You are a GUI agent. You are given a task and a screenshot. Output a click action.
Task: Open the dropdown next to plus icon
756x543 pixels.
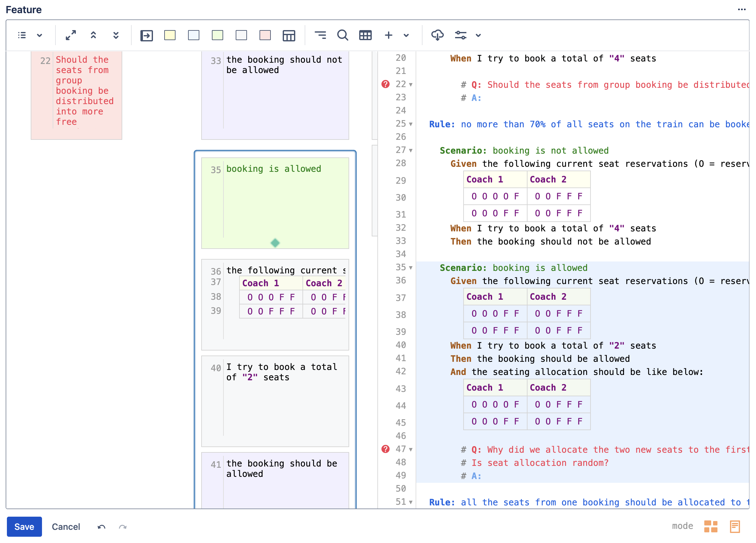click(406, 35)
